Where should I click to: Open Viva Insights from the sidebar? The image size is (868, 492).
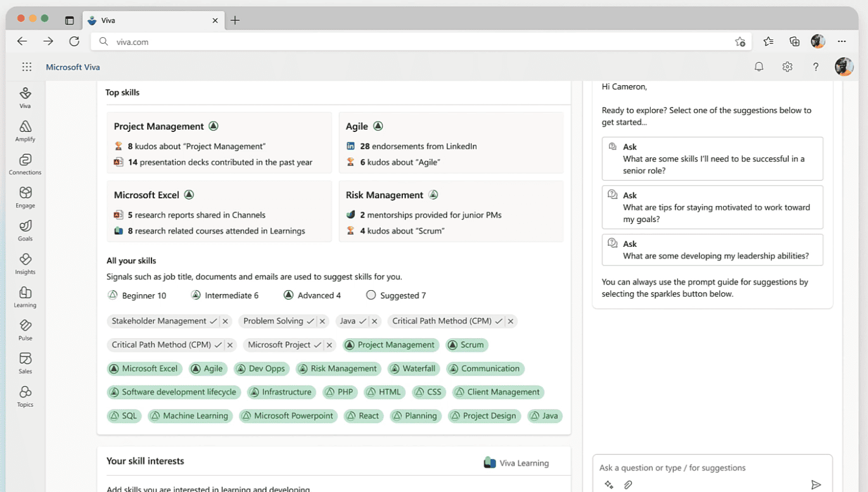25,263
